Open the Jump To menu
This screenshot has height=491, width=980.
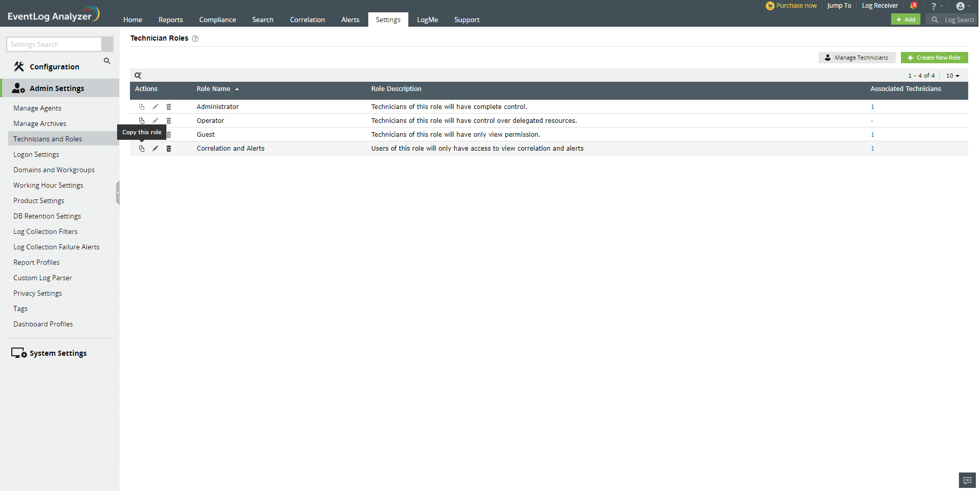click(x=839, y=6)
